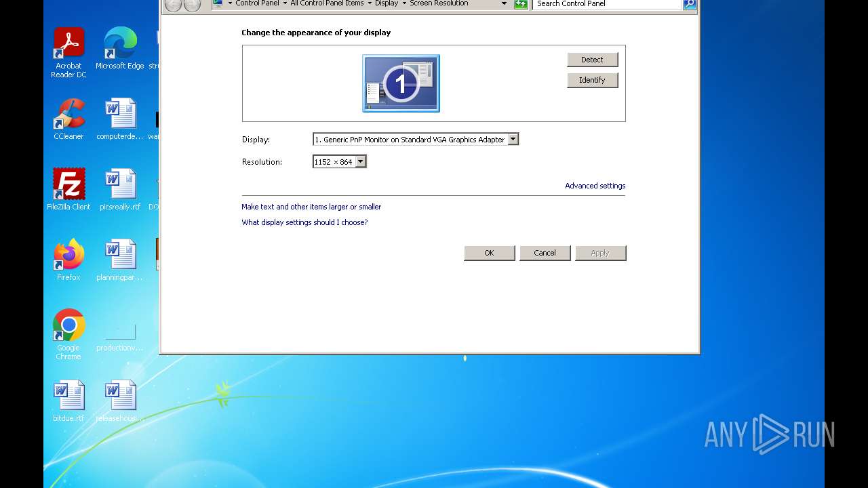Viewport: 868px width, 488px height.
Task: Click Cancel button
Action: (545, 253)
